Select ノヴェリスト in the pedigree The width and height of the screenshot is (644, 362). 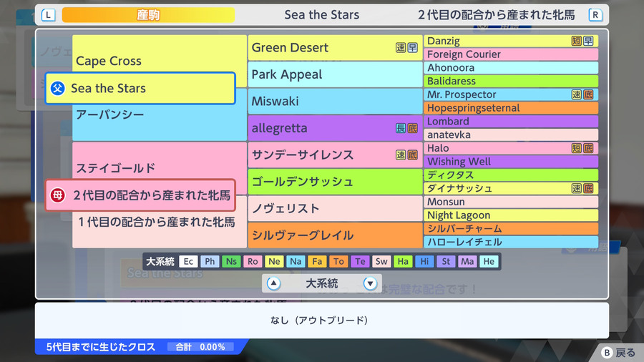[335, 208]
